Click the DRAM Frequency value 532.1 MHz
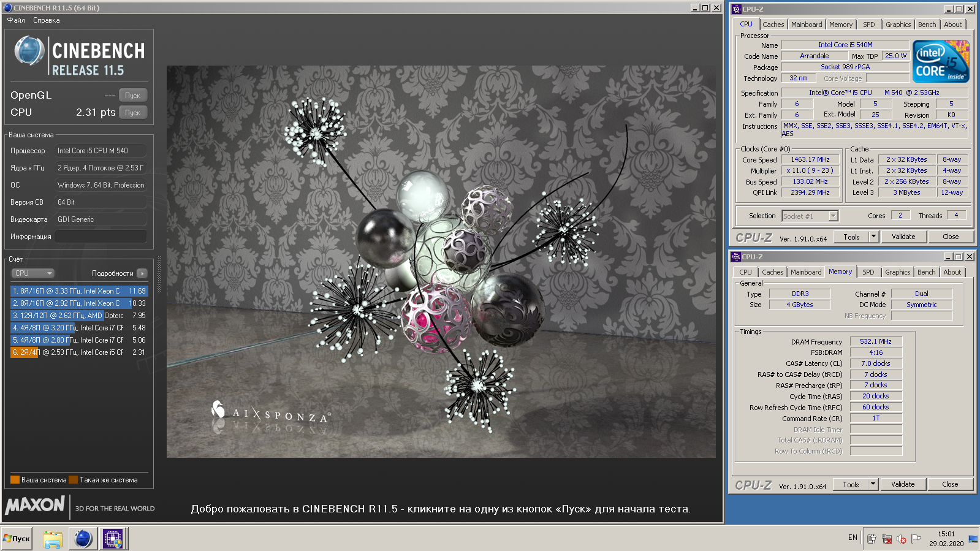 click(x=876, y=341)
